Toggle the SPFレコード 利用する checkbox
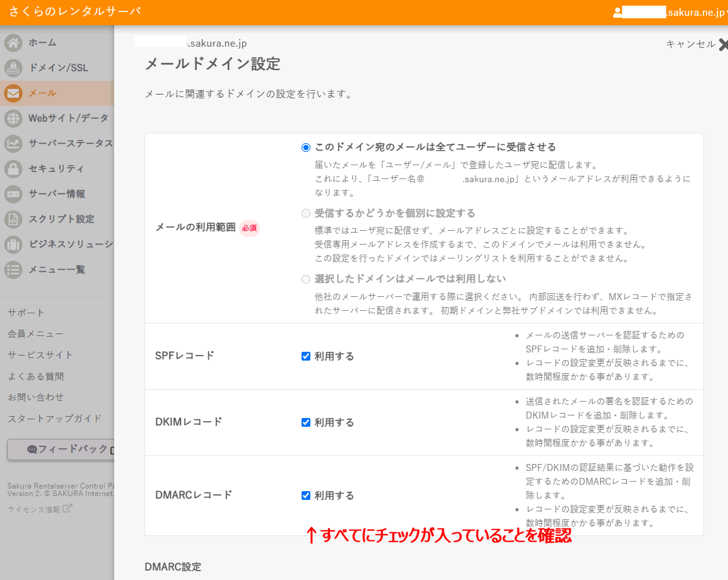 [x=306, y=356]
